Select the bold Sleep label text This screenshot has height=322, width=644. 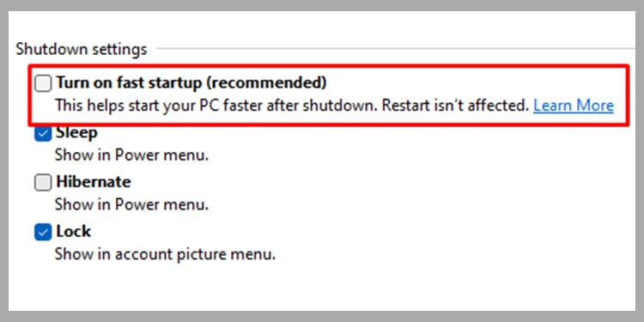[76, 133]
